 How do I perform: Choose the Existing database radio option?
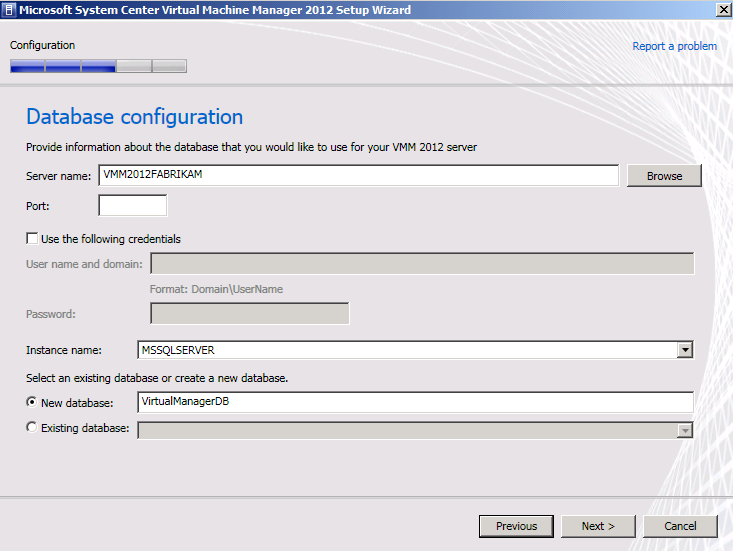click(32, 428)
